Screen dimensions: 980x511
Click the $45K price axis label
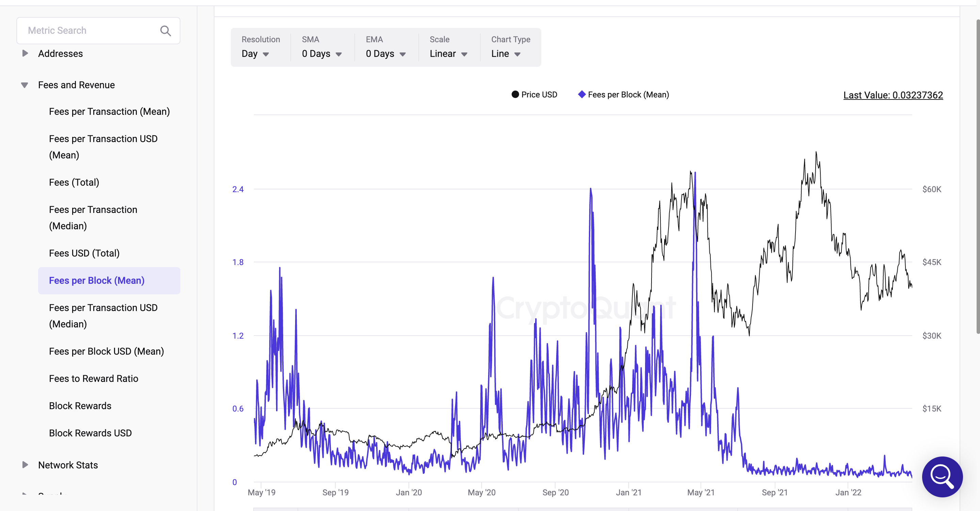(932, 262)
